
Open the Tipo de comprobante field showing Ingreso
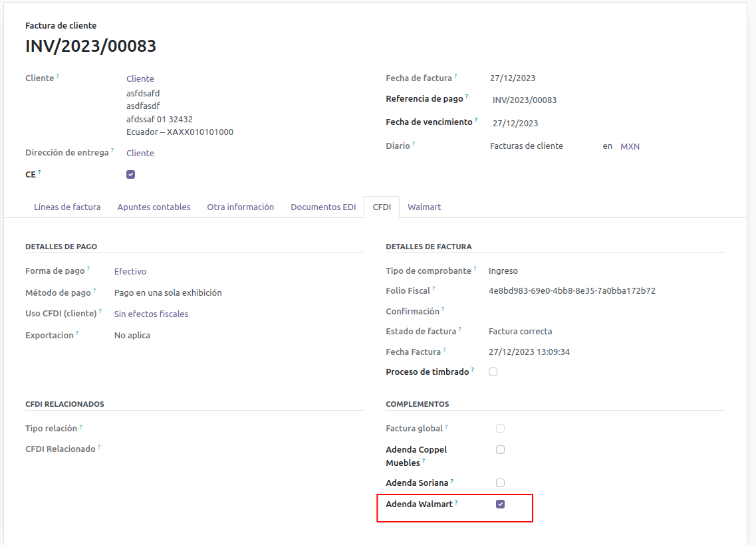coord(503,271)
